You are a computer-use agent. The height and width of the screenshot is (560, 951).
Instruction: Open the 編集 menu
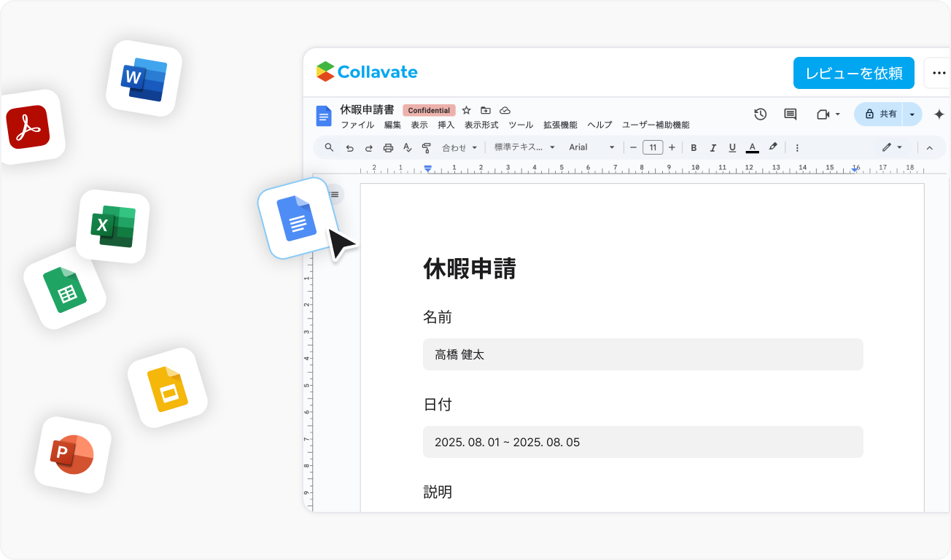(x=392, y=125)
